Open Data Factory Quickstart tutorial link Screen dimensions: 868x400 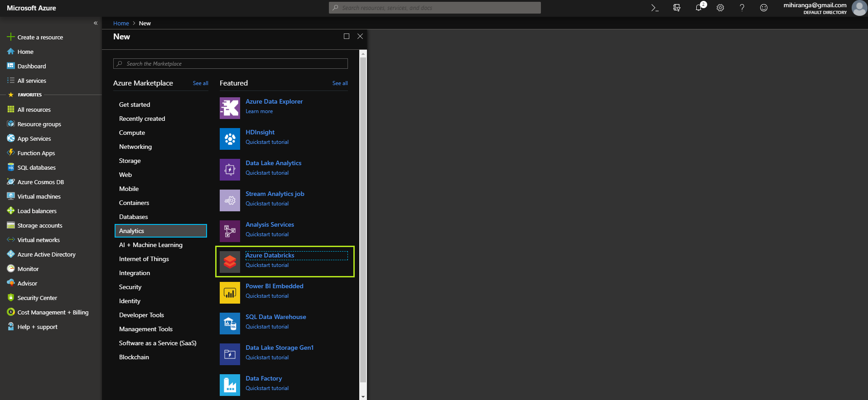pos(267,388)
